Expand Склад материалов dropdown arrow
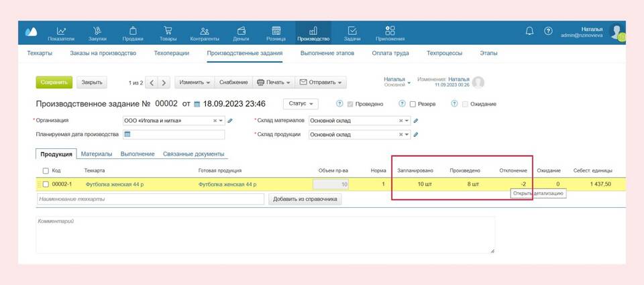 coord(407,121)
